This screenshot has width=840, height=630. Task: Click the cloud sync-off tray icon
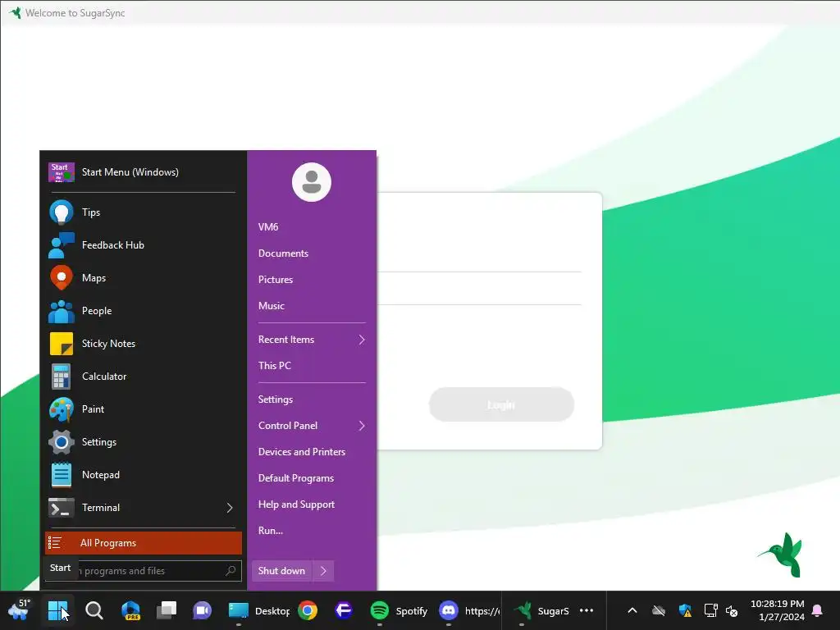point(659,610)
